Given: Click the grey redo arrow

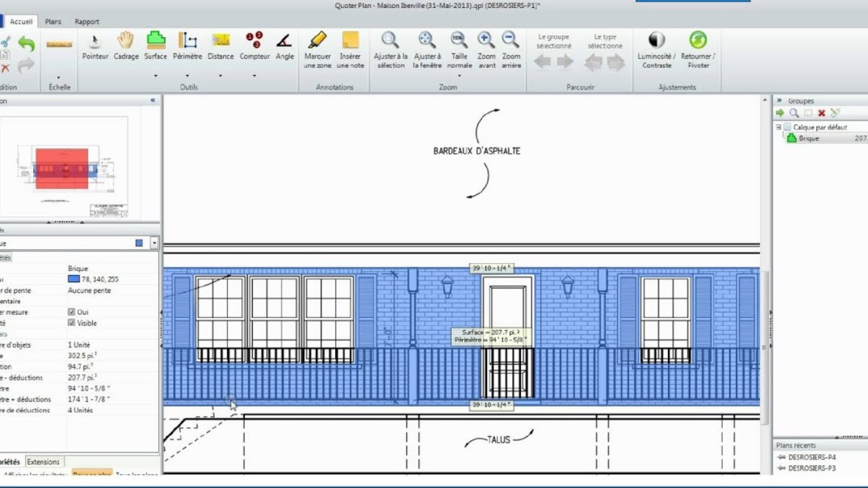Looking at the screenshot, I should pyautogui.click(x=26, y=66).
